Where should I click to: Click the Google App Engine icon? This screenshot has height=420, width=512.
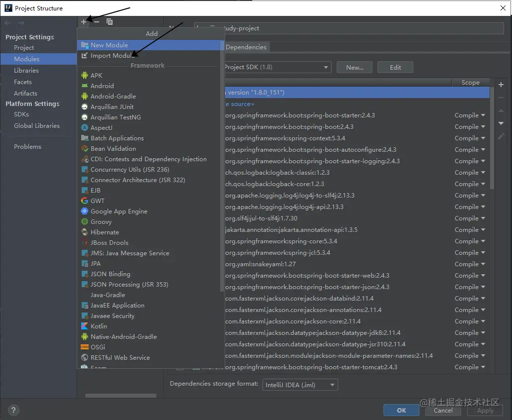85,211
